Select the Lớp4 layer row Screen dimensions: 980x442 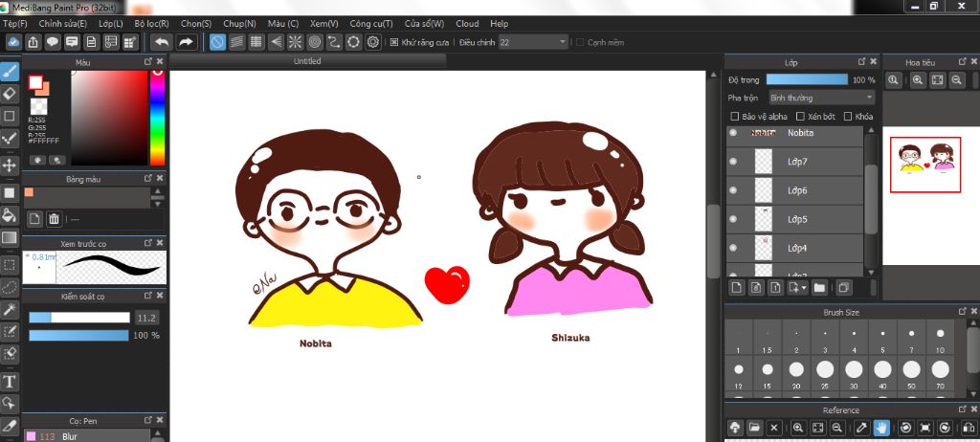[795, 248]
